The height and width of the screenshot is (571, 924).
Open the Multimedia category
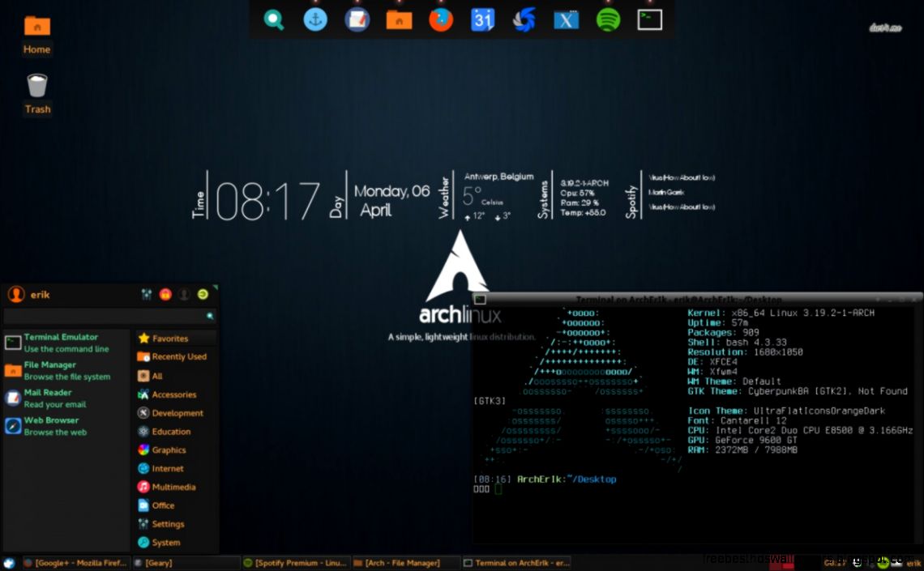[176, 487]
